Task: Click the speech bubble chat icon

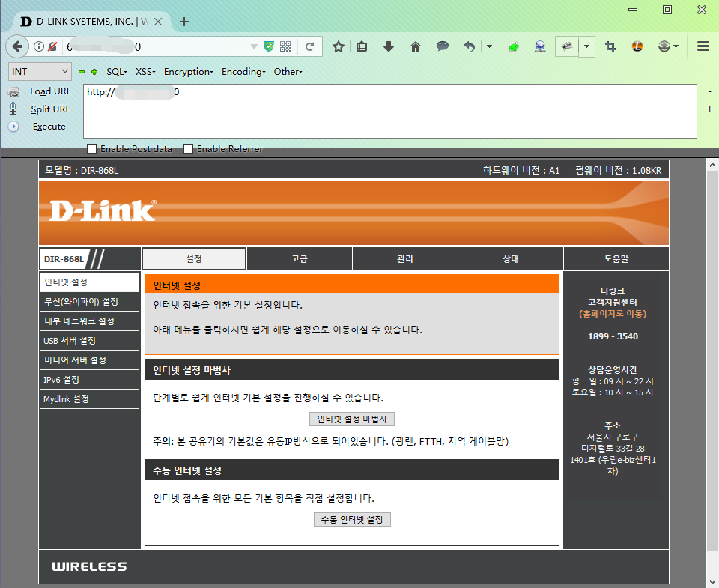Action: click(443, 46)
